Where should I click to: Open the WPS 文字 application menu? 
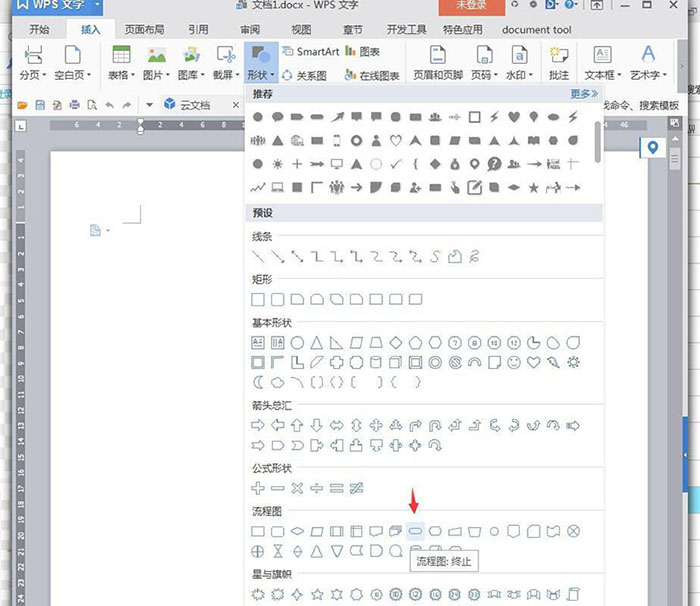[x=57, y=6]
